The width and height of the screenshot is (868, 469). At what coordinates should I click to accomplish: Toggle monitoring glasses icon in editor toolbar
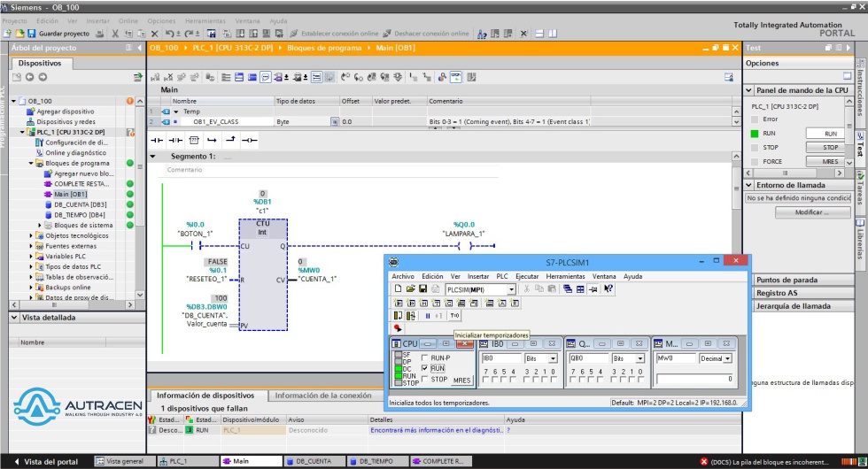point(455,77)
